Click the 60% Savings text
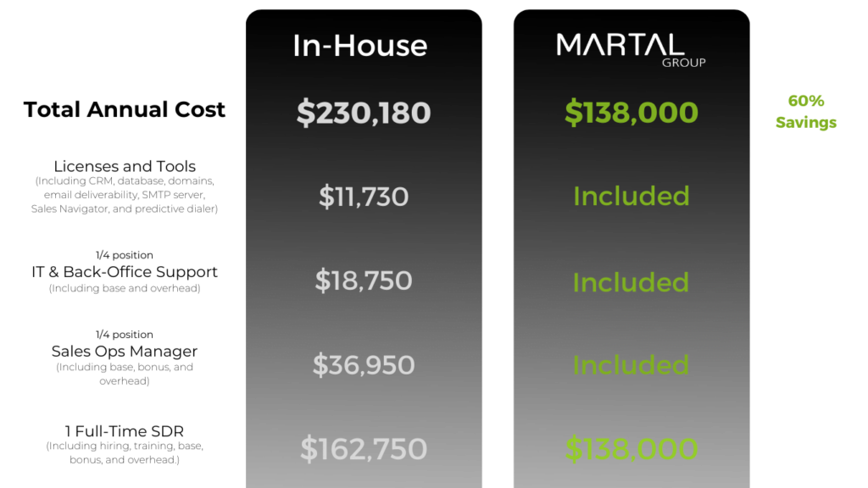Viewport: 868px width, 488px height. tap(806, 111)
